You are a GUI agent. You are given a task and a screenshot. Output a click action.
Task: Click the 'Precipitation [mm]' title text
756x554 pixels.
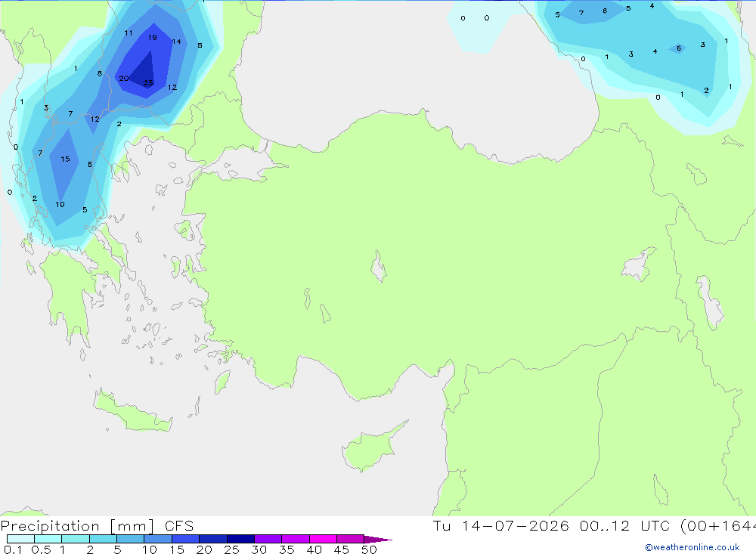[77, 526]
